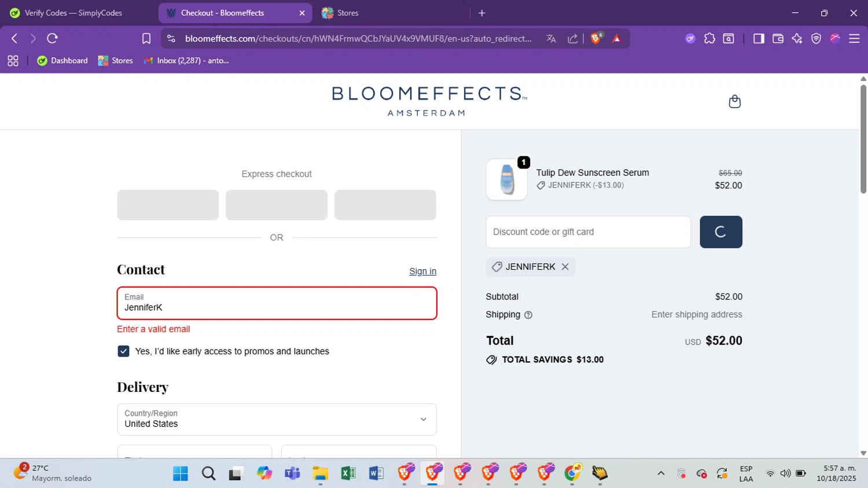Viewport: 868px width, 488px height.
Task: Select the Checkout - Bloomeffects tab
Action: [x=235, y=13]
